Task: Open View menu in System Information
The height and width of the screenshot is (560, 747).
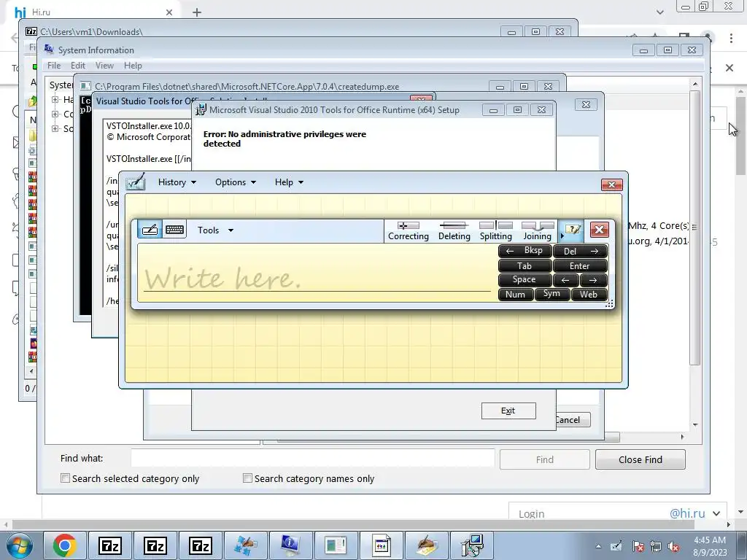Action: point(104,66)
